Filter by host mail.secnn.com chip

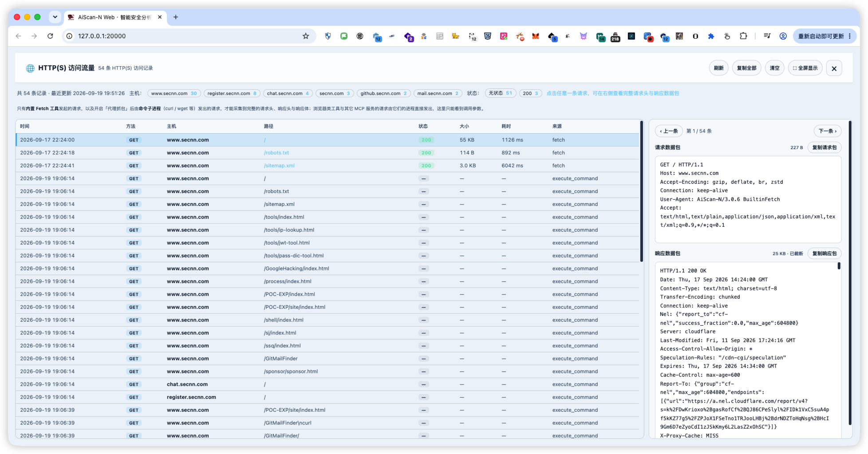(x=438, y=93)
